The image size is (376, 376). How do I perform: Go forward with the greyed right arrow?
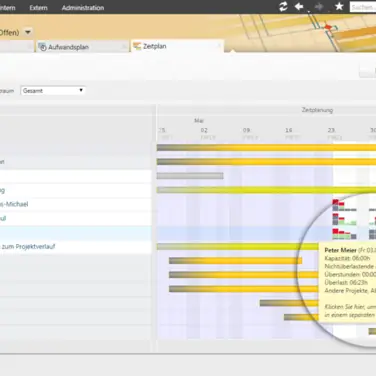pyautogui.click(x=319, y=7)
